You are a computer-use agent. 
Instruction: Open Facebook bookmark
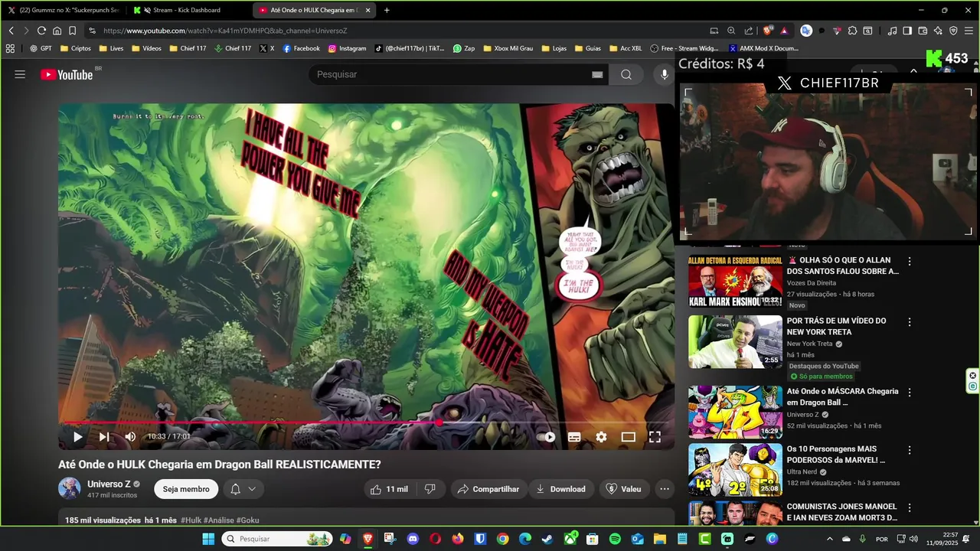pos(301,48)
